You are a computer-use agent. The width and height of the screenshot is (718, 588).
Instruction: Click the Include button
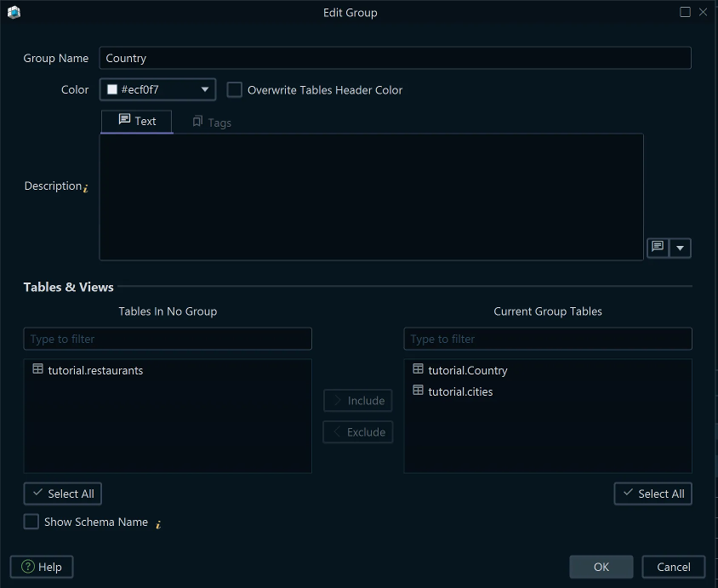pos(357,400)
